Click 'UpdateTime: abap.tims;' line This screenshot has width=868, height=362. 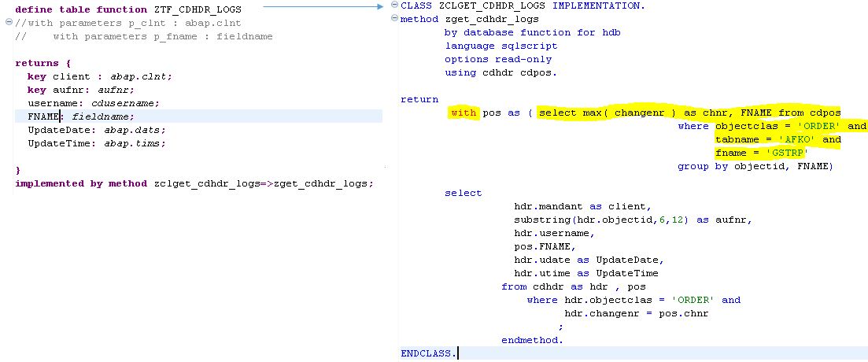coord(97,142)
